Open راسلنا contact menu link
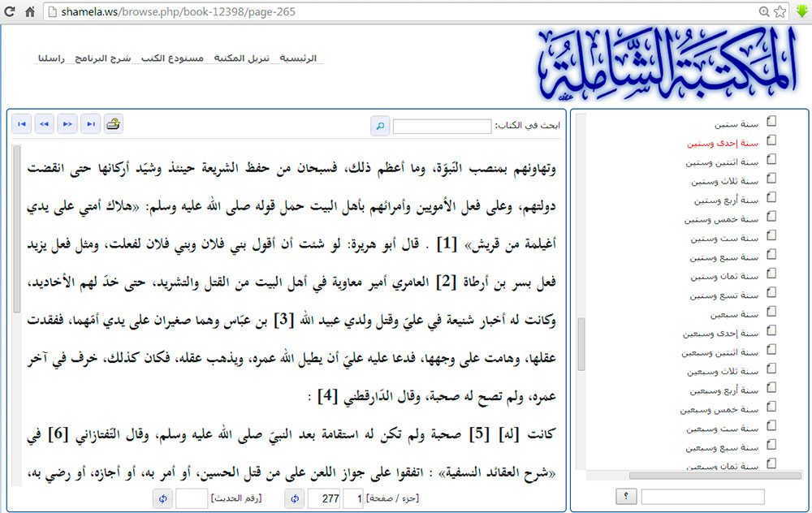 51,58
